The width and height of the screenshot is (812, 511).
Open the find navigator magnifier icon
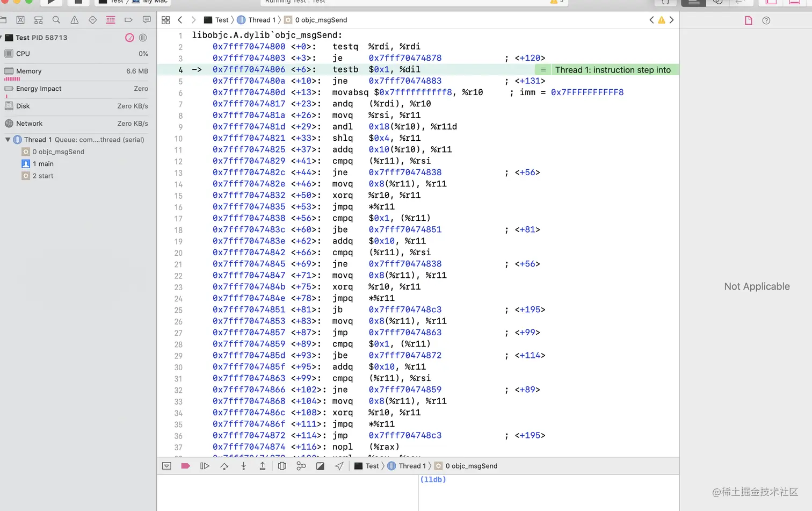click(56, 20)
